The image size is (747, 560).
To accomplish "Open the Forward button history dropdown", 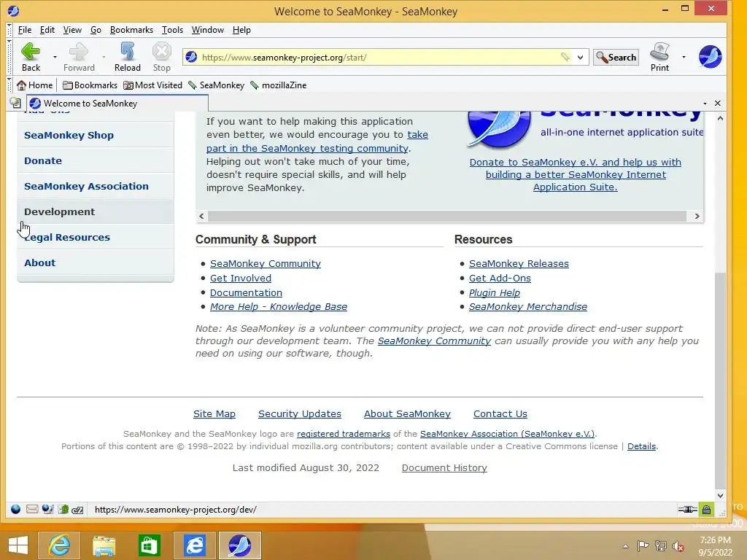I will (x=104, y=57).
